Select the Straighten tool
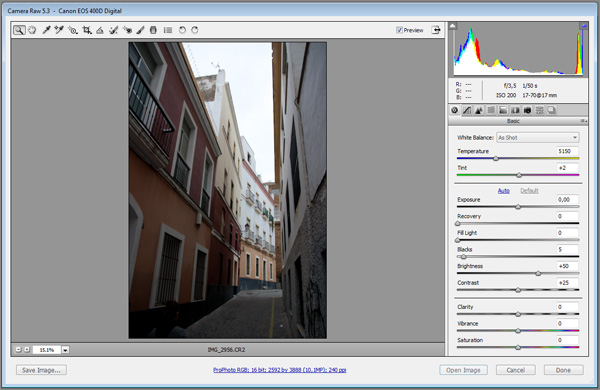 coord(100,30)
